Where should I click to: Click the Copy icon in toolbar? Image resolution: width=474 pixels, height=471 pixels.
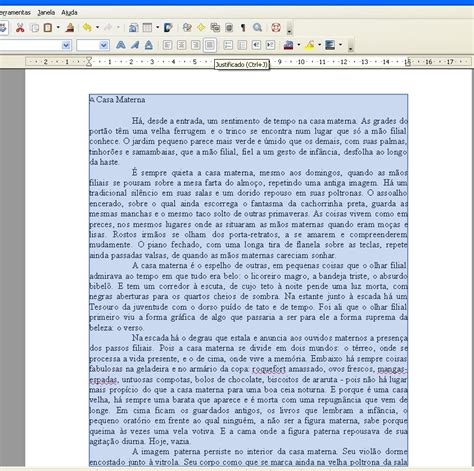pos(35,28)
